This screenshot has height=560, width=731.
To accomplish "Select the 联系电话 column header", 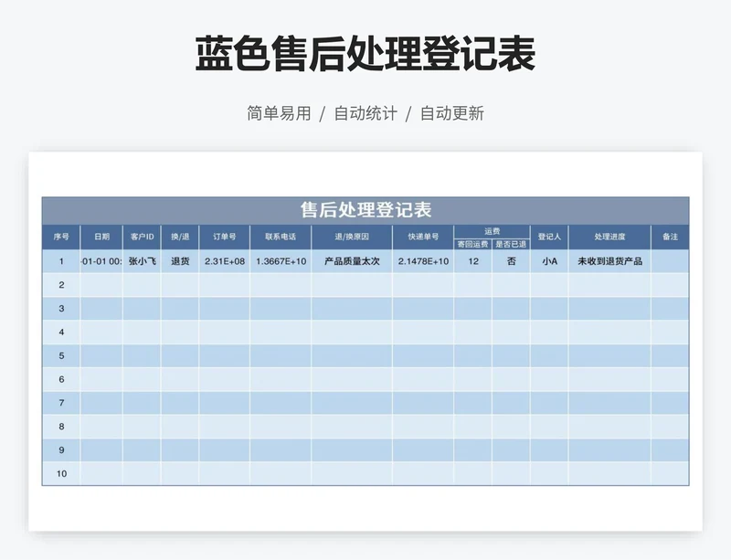I will pyautogui.click(x=281, y=237).
